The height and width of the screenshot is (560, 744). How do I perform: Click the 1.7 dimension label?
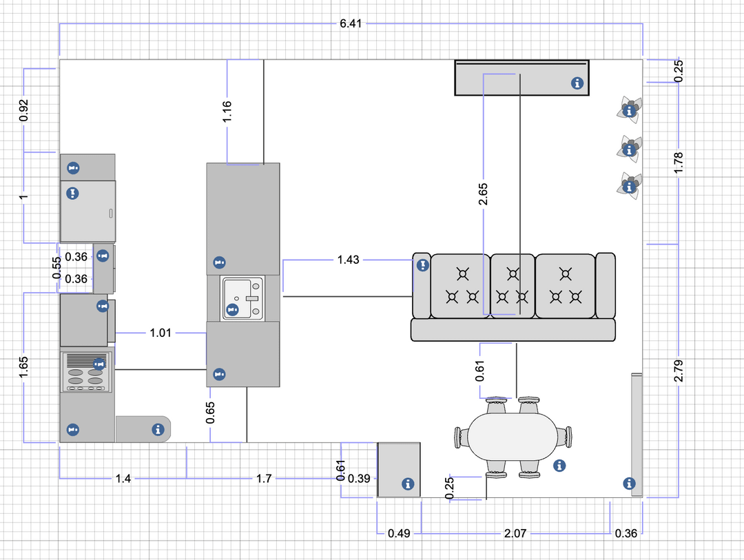264,478
